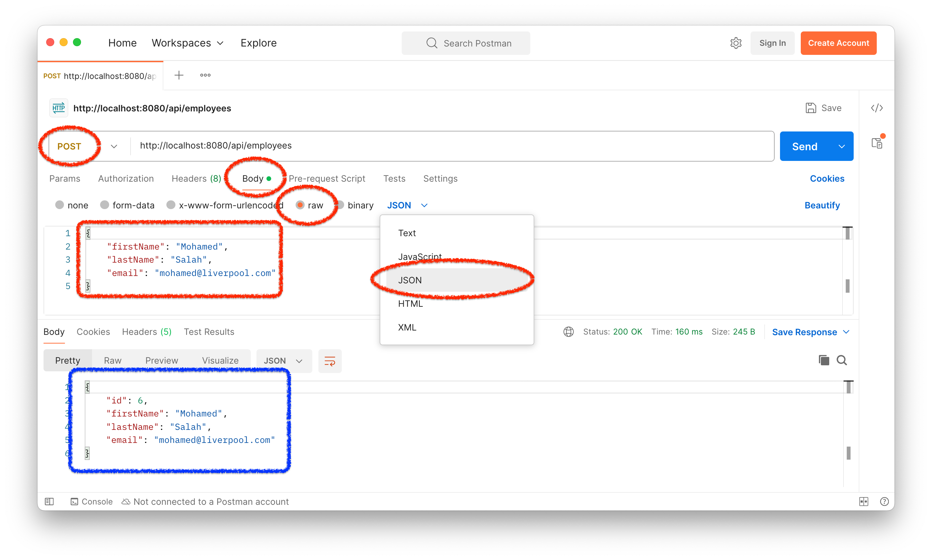The image size is (932, 560).
Task: Copy response with the copy icon
Action: (824, 360)
